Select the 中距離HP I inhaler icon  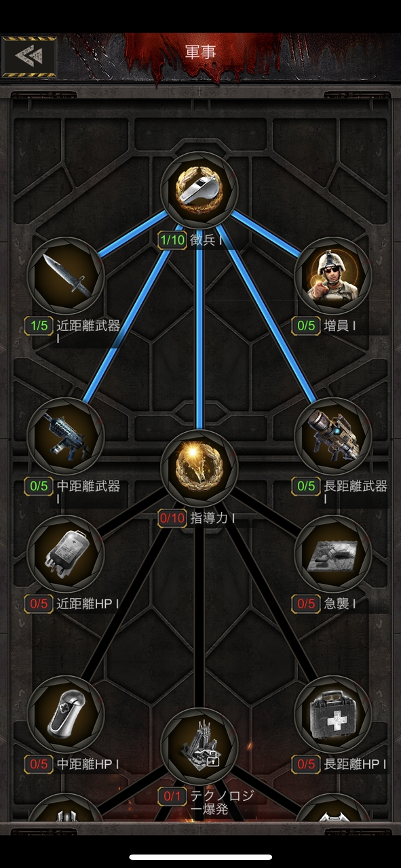pyautogui.click(x=65, y=715)
